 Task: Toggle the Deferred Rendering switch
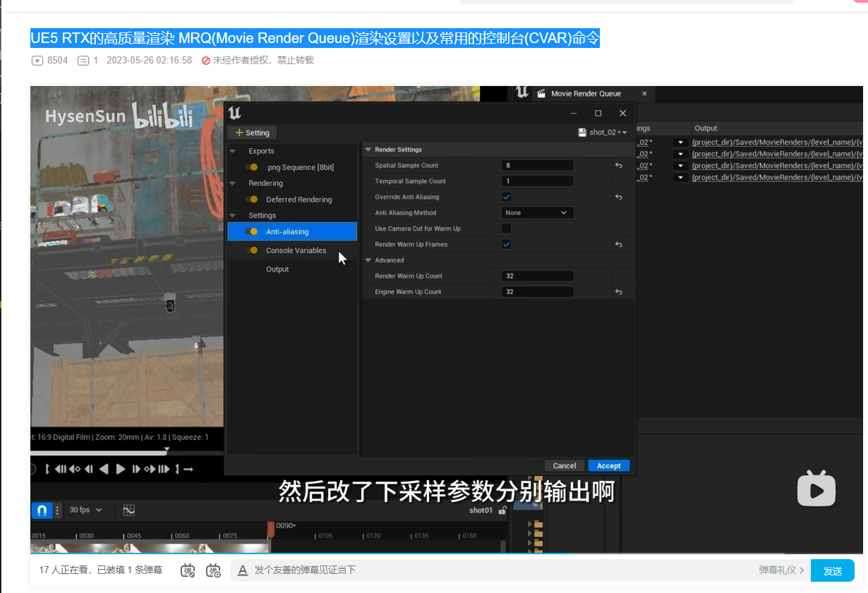pos(252,199)
